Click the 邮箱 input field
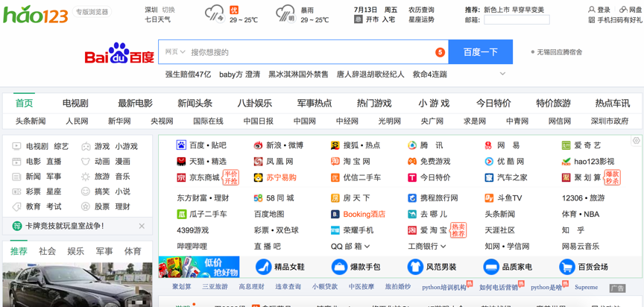The image size is (644, 307). click(x=517, y=19)
